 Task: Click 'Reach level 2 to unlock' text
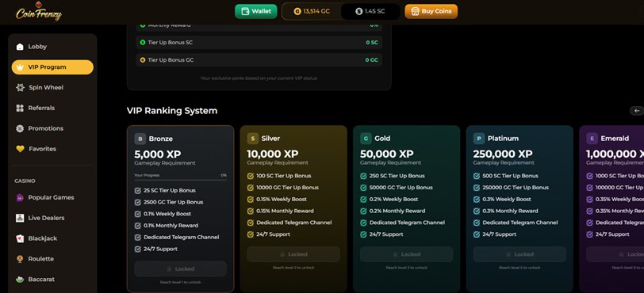coord(293,268)
